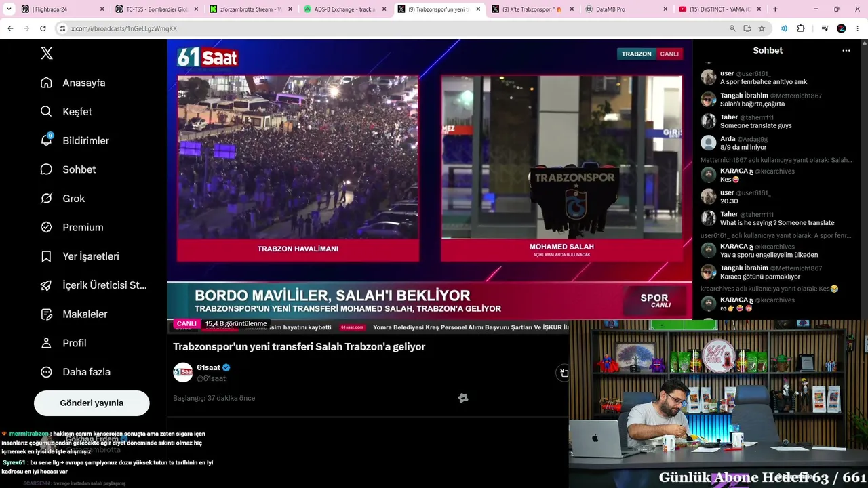Screen dimensions: 868x488
Task: Click the share icon beside 61saat
Action: (564, 372)
